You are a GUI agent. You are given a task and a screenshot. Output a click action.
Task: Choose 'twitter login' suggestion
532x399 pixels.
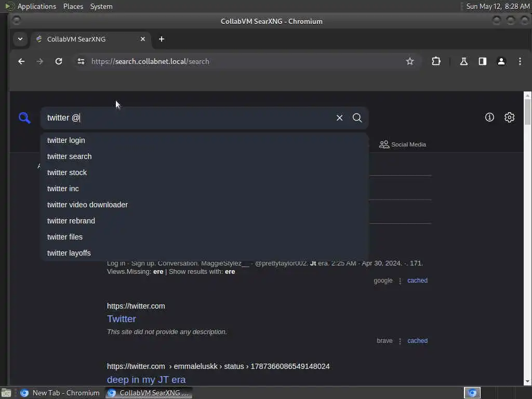pos(204,140)
